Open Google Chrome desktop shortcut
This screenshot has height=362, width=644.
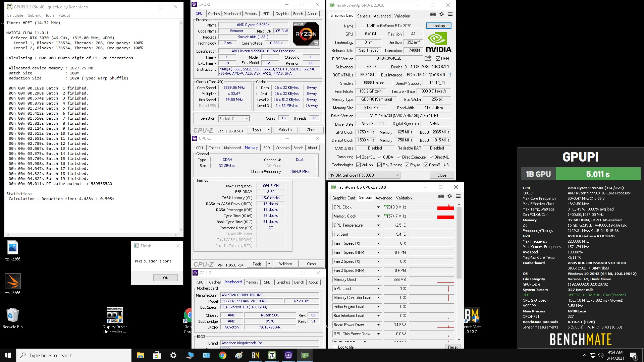188,320
